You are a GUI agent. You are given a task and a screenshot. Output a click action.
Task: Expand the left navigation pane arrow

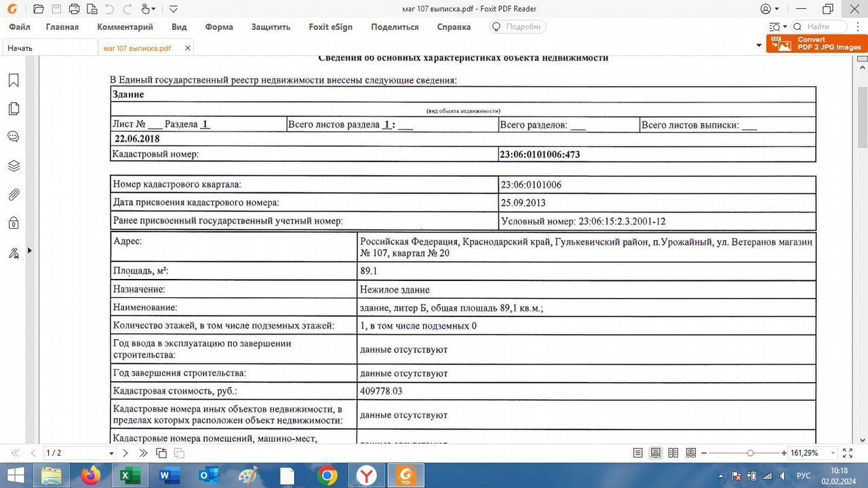click(29, 251)
